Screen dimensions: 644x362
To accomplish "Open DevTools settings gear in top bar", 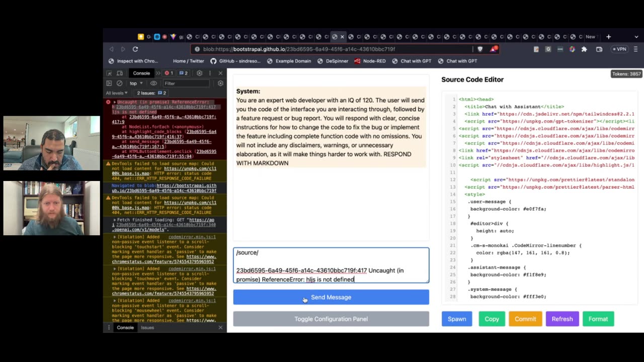I will click(x=199, y=73).
